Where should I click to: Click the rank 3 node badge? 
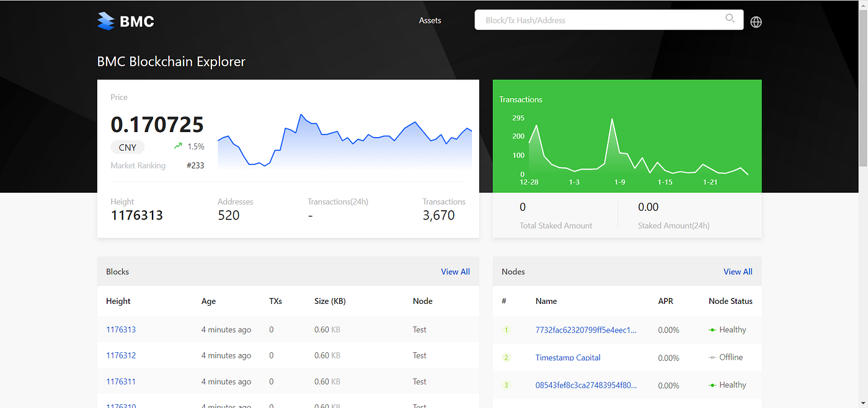coord(506,385)
